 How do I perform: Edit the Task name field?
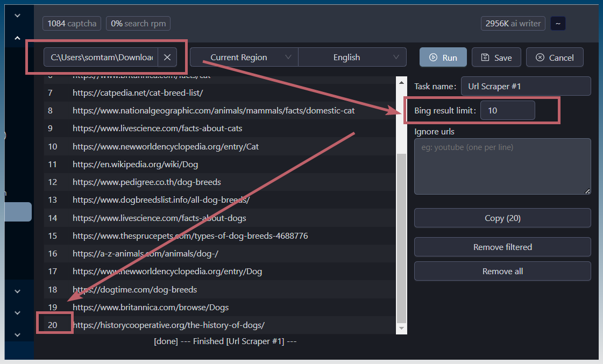coord(526,86)
